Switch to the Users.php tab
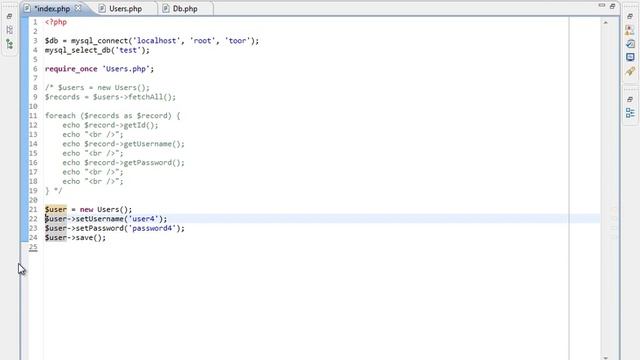Viewport: 640px width, 360px height. 125,9
